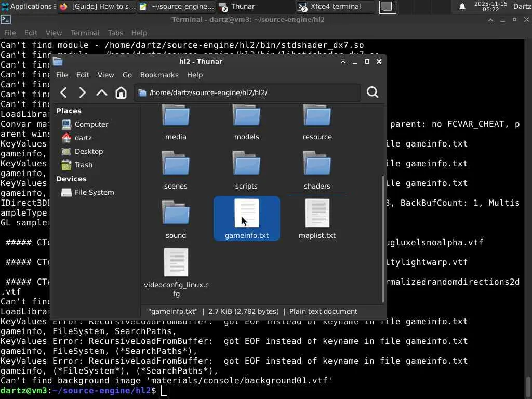Click Thunar file view scrollbar

pos(383,239)
